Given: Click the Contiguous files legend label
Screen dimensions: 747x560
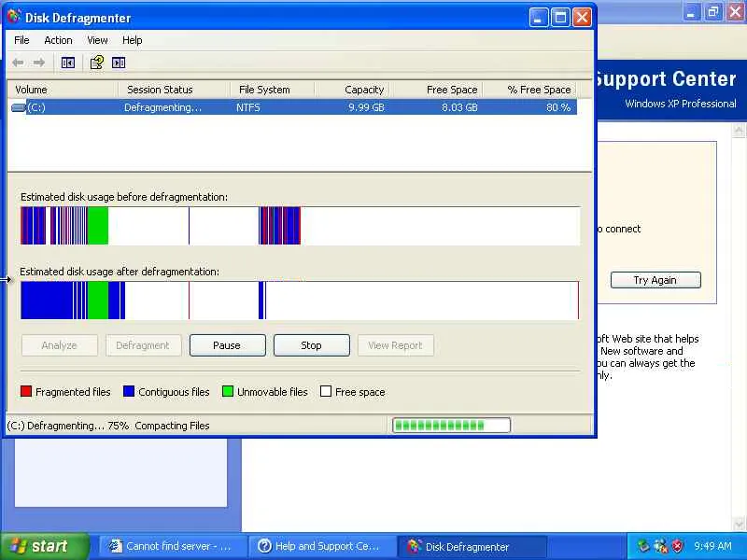Looking at the screenshot, I should pos(174,392).
